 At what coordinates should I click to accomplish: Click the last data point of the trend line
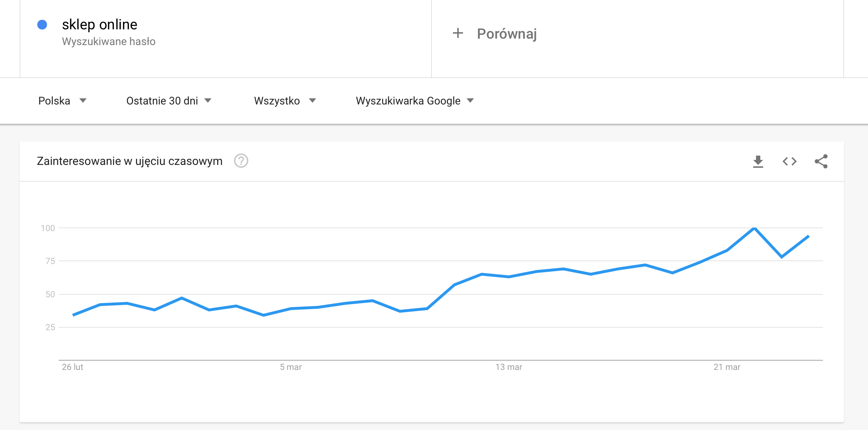click(808, 236)
